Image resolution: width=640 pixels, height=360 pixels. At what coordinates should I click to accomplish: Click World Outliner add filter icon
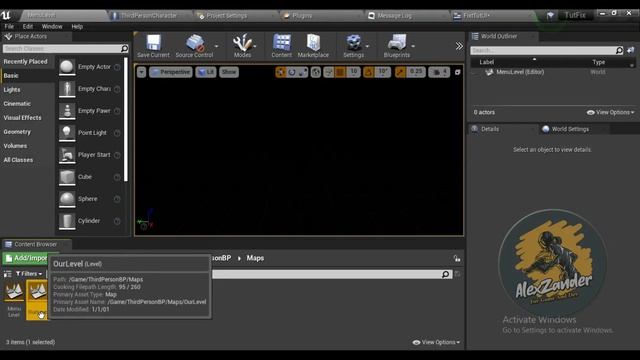(631, 50)
